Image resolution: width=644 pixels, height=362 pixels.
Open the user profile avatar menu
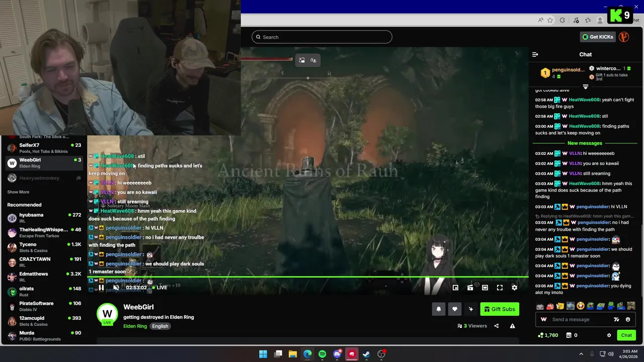pos(624,37)
